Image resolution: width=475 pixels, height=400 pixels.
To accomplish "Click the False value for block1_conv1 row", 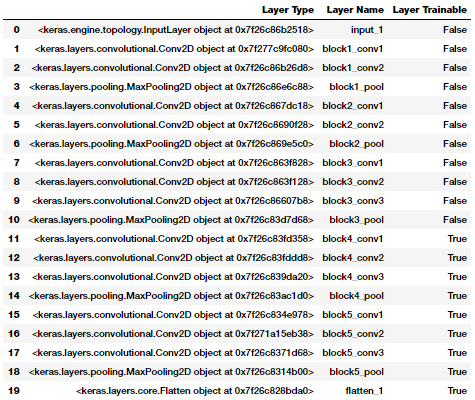I will pyautogui.click(x=455, y=49).
